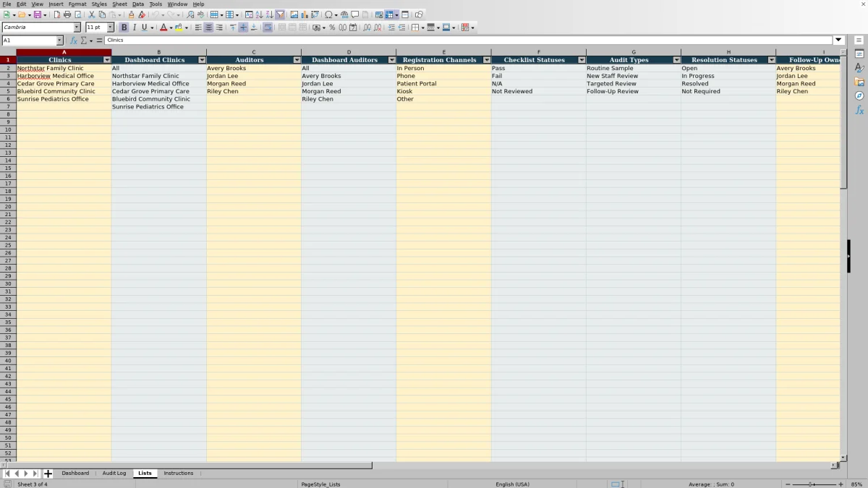This screenshot has height=488, width=868.
Task: Click the Zoom In plus button
Action: 841,484
